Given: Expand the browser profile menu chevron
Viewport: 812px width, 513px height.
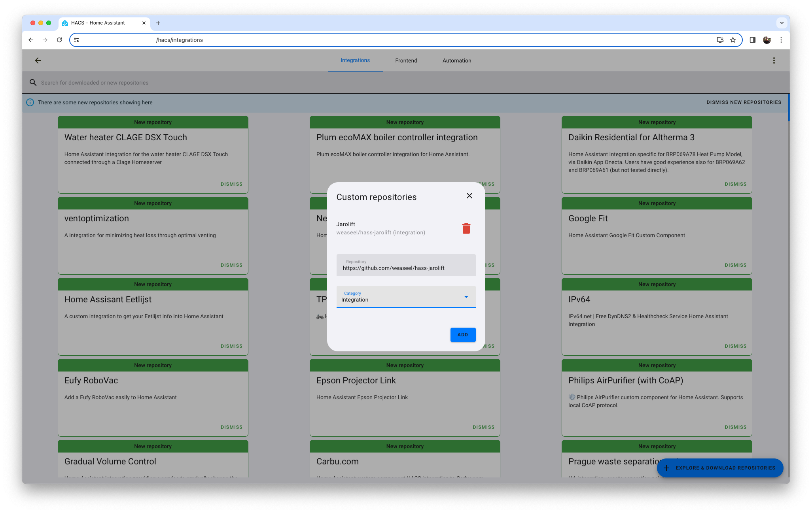Looking at the screenshot, I should pos(782,23).
